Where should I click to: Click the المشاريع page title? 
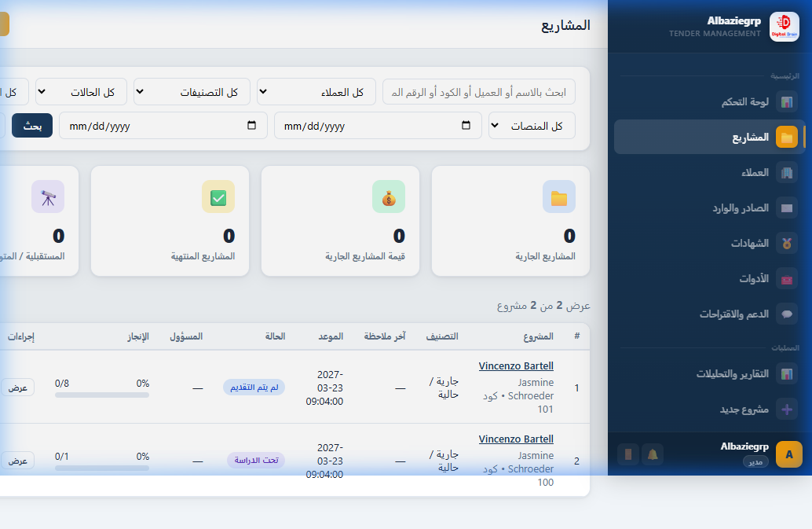click(565, 25)
